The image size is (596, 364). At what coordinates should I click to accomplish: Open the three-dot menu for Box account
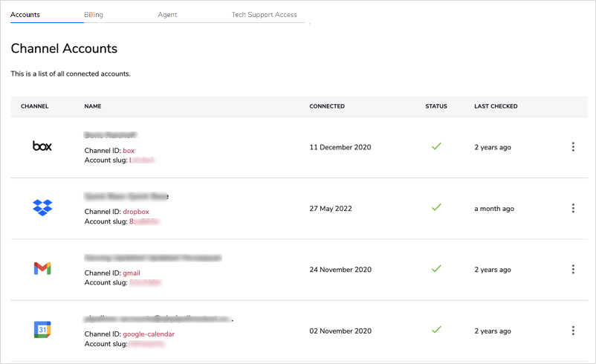[573, 147]
